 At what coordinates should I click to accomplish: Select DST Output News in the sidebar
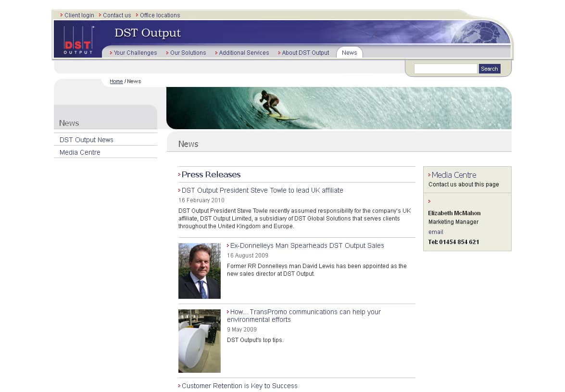tap(87, 140)
